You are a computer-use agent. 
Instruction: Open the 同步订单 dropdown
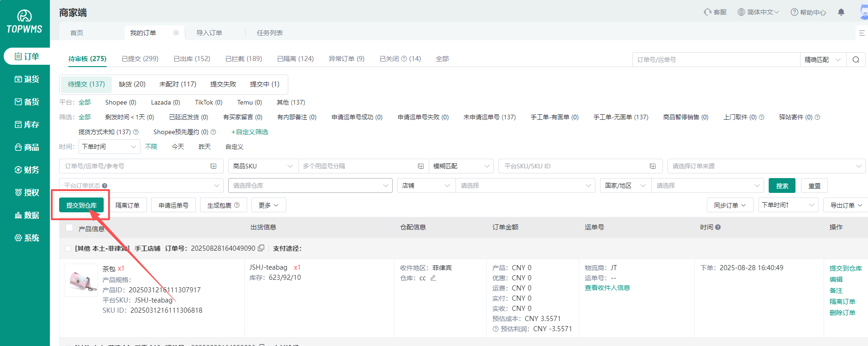click(729, 205)
